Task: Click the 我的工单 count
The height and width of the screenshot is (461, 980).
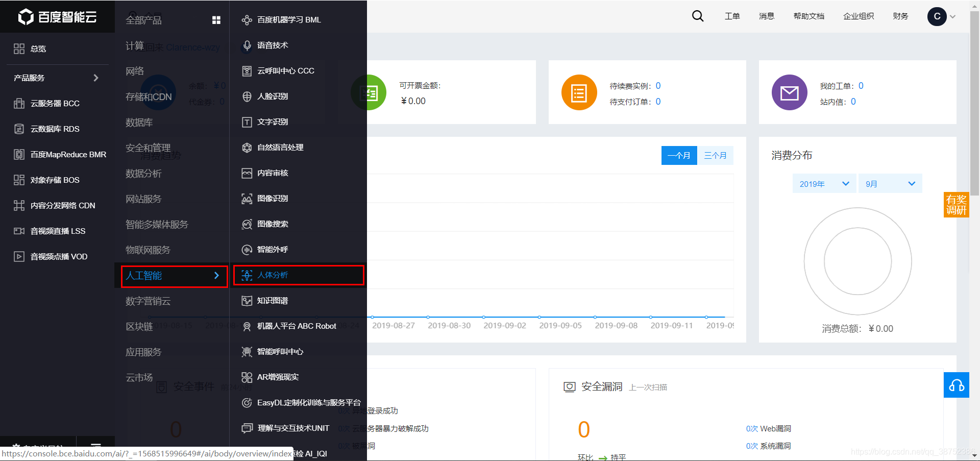Action: [x=861, y=86]
